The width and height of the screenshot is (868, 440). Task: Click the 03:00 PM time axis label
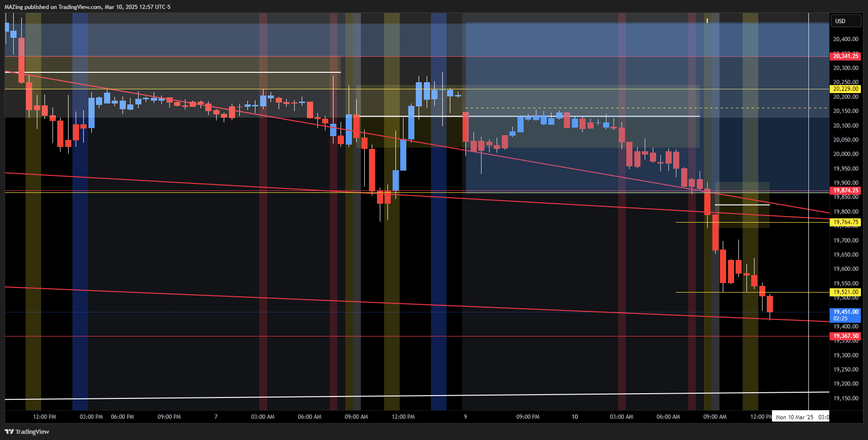[91, 417]
